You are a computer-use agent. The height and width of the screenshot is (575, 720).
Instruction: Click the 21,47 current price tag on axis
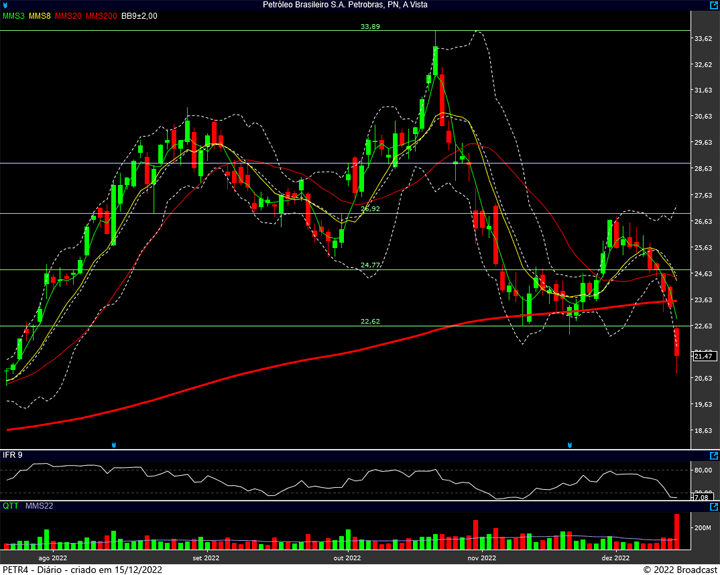click(701, 356)
